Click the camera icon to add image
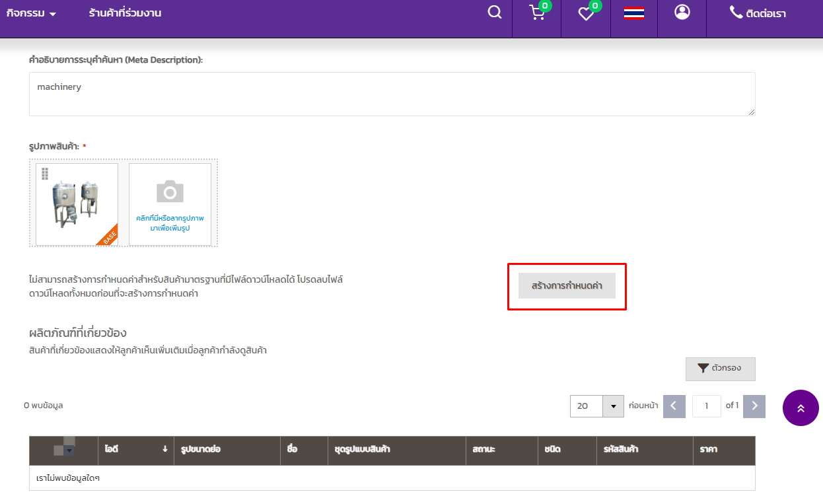This screenshot has width=823, height=504. [x=170, y=192]
